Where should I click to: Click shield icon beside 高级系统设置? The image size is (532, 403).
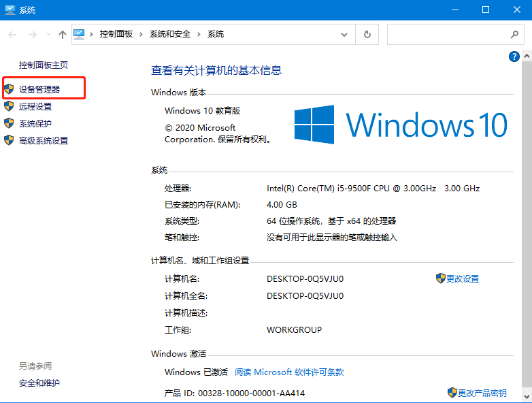pyautogui.click(x=9, y=140)
